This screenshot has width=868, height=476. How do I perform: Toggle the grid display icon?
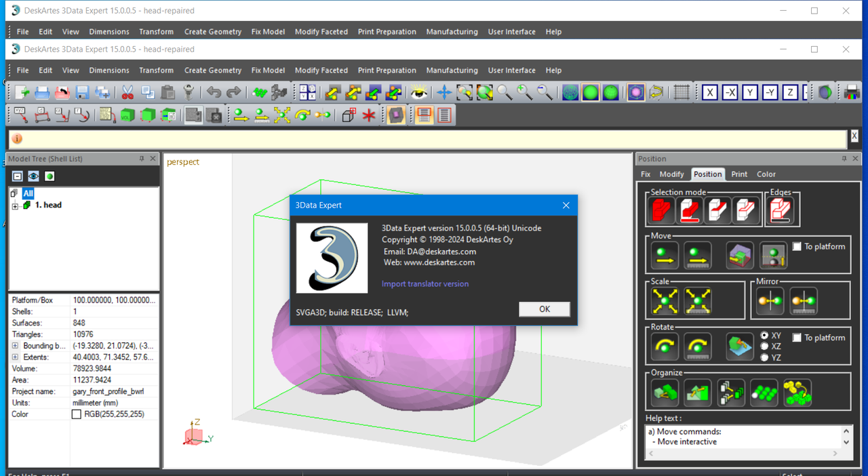pos(682,93)
